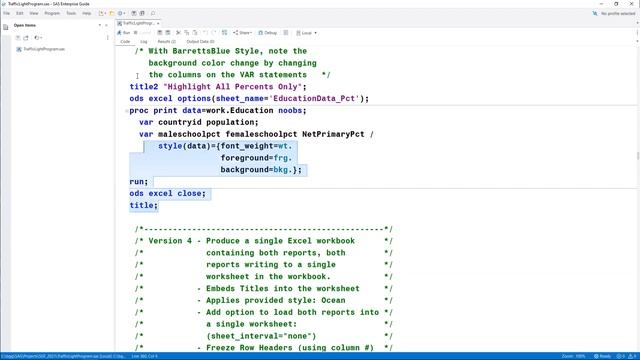Collapse the proc print code block
This screenshot has height=360, width=640.
point(127,111)
